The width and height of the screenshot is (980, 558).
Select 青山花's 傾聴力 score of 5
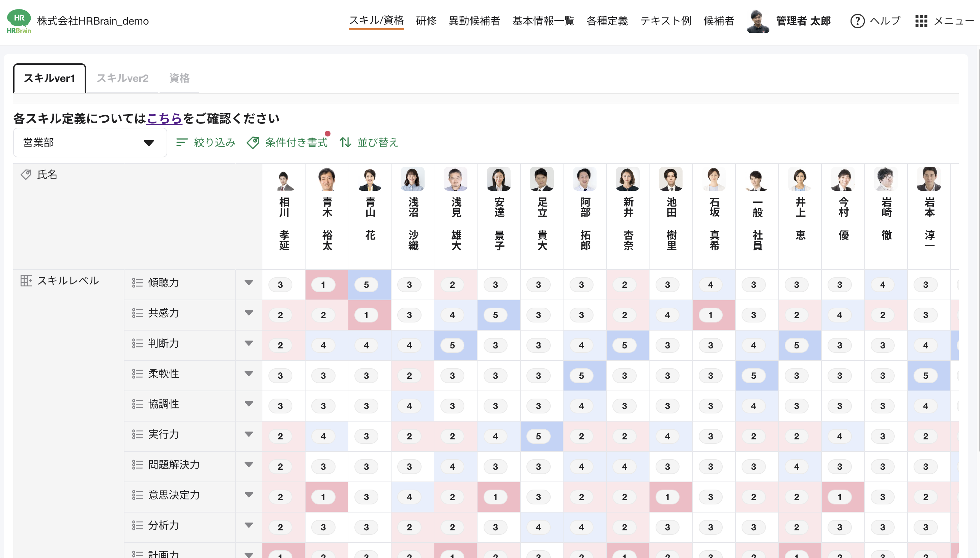tap(366, 285)
